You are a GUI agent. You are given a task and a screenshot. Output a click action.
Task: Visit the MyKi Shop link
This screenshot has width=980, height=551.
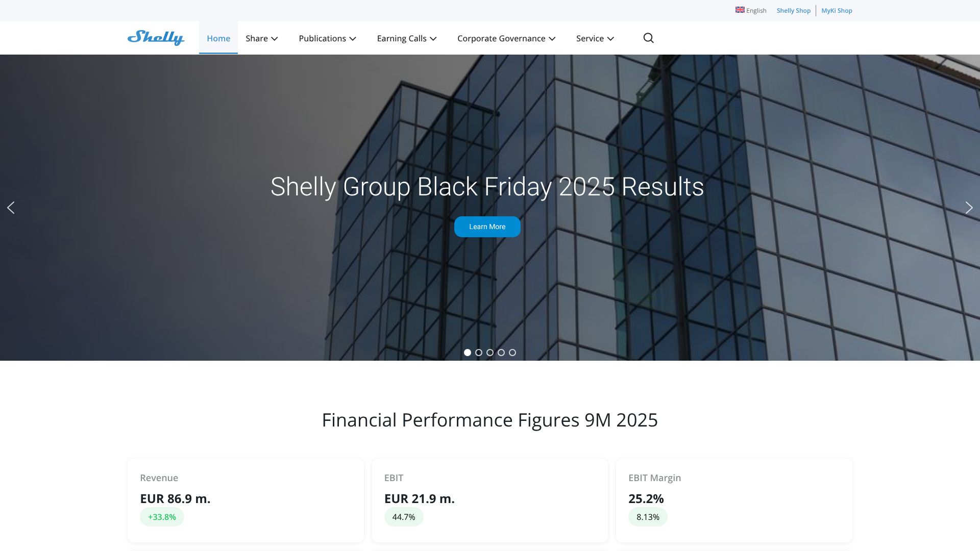837,11
